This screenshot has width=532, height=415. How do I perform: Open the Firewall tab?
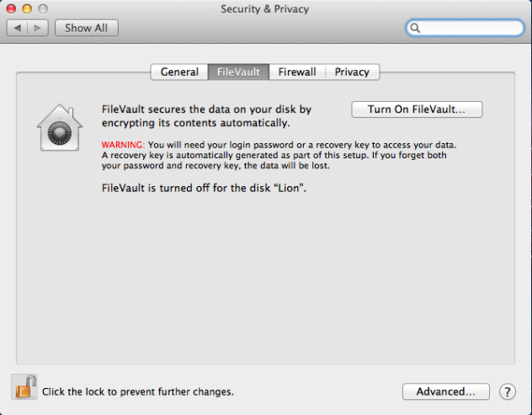297,72
